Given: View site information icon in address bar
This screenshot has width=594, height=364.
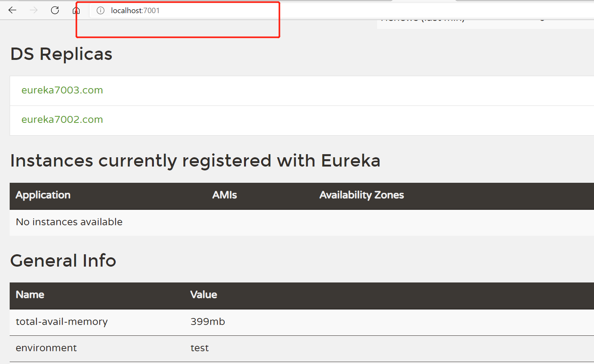Looking at the screenshot, I should 101,10.
